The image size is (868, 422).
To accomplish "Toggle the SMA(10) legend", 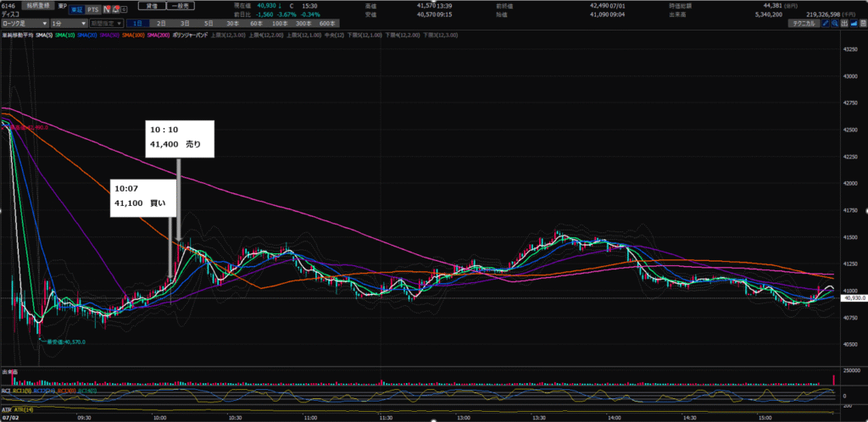I will pos(64,35).
